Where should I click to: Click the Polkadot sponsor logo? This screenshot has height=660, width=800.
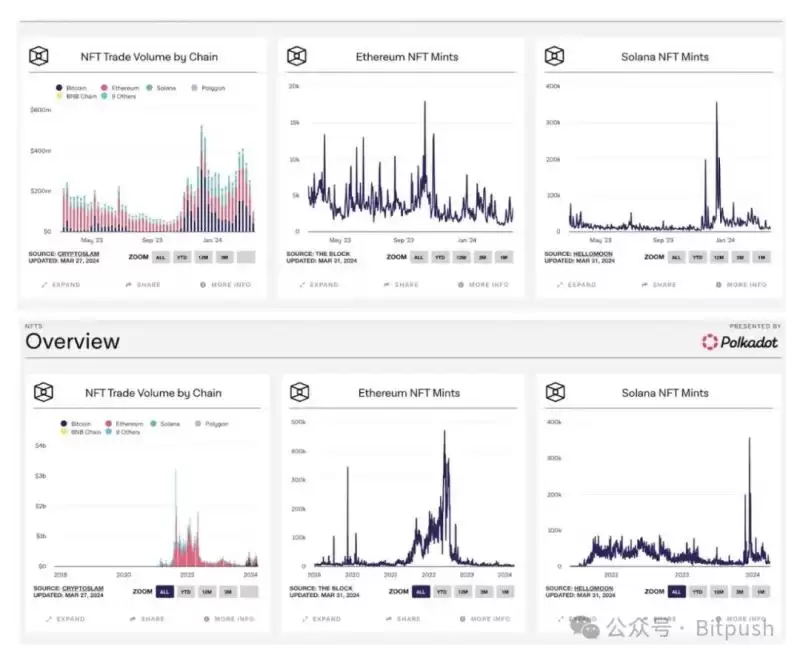point(739,342)
